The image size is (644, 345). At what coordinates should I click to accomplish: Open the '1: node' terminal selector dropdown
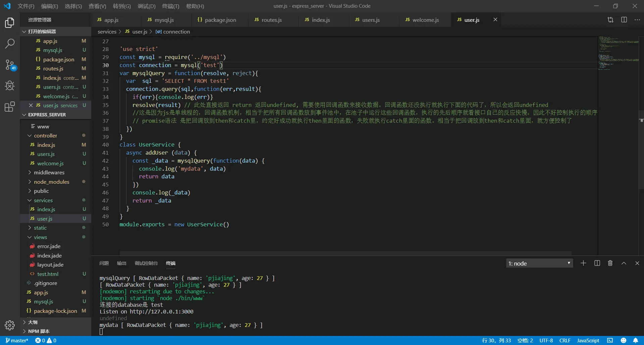pos(539,263)
